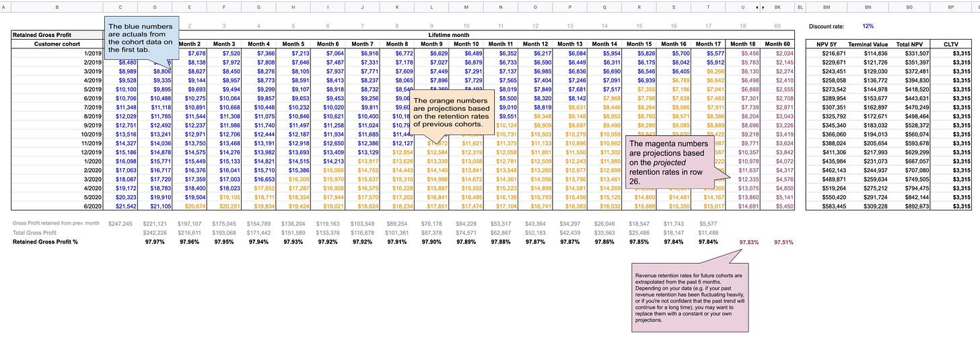
Task: Click the 'Customer cohort' header cell
Action: tap(57, 44)
